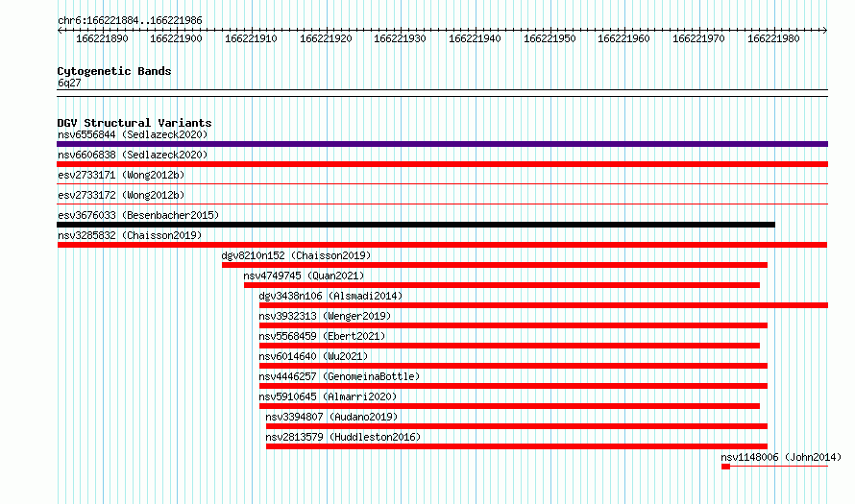
Task: Open nsv6014640 (Wu2021) variant label
Action: [x=313, y=356]
